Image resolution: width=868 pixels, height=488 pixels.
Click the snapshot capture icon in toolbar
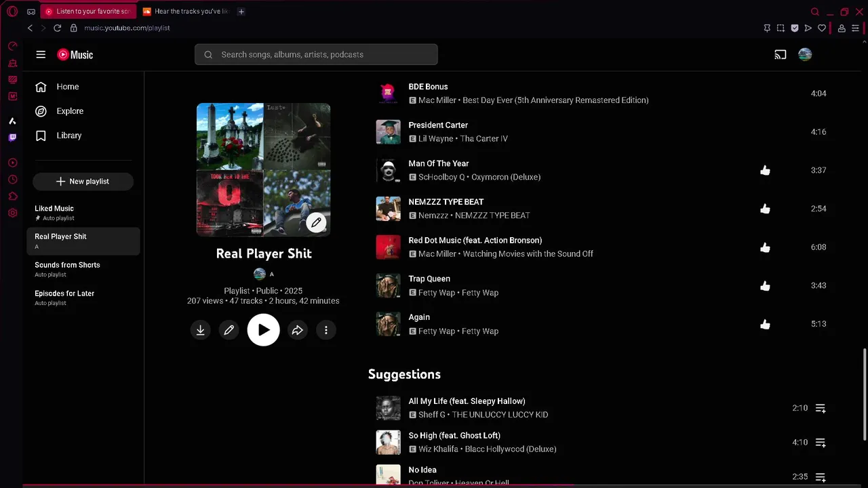(781, 28)
